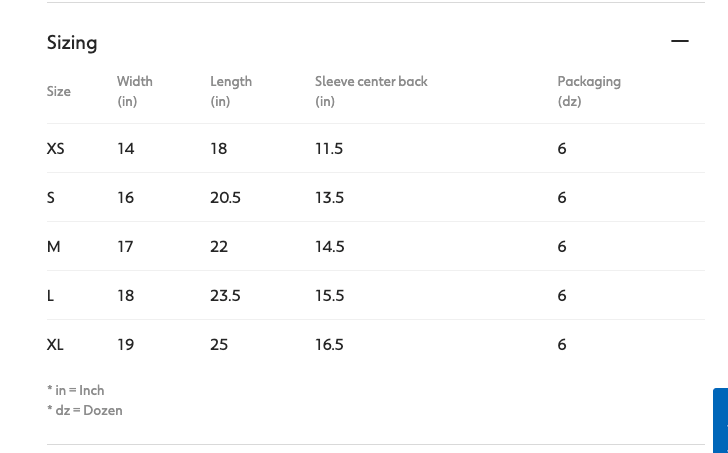Click the 20.5 length value
This screenshot has width=728, height=453.
225,197
